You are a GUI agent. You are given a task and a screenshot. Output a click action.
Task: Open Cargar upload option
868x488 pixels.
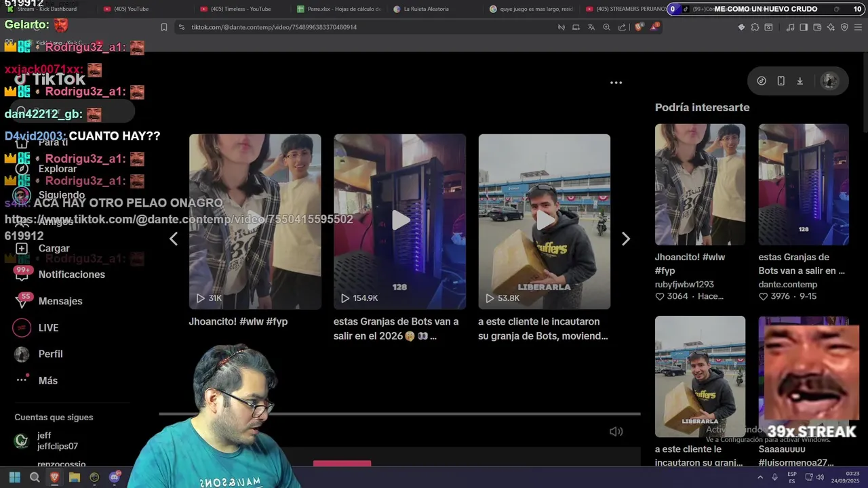click(43, 249)
